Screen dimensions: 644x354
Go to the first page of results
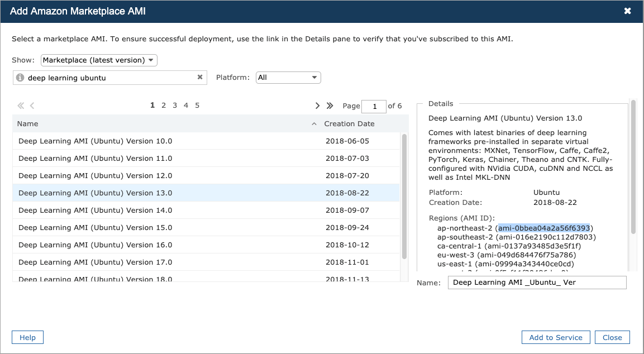click(21, 106)
